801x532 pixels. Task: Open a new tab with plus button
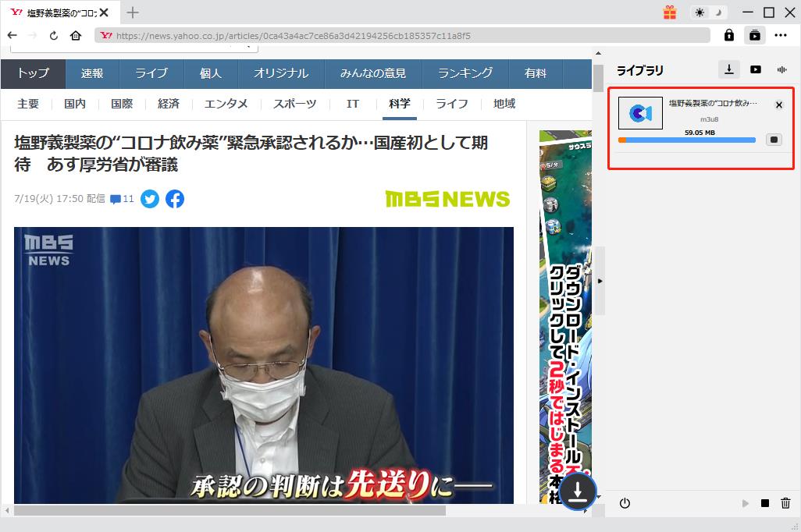(x=133, y=12)
